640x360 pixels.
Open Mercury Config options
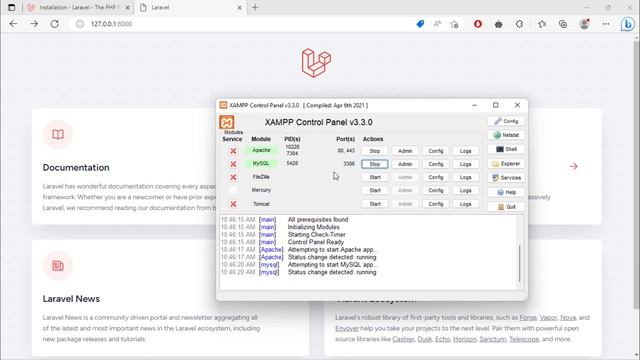click(x=436, y=190)
